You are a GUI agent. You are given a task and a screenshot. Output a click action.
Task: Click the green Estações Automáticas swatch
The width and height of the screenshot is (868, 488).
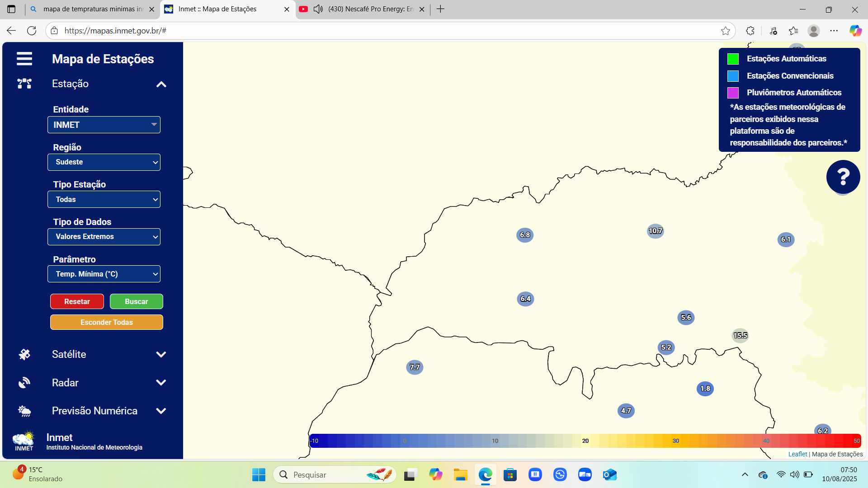733,59
